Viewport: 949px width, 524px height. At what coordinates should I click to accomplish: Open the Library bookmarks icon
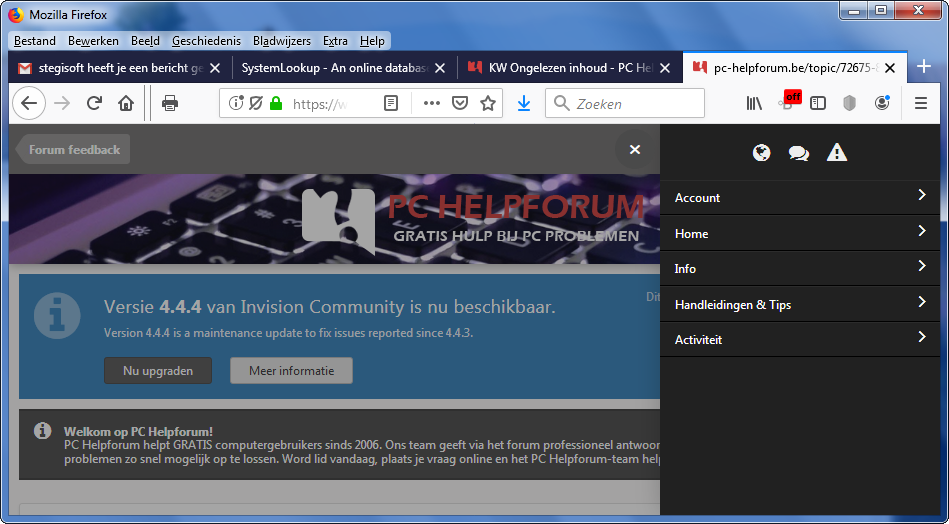[754, 103]
